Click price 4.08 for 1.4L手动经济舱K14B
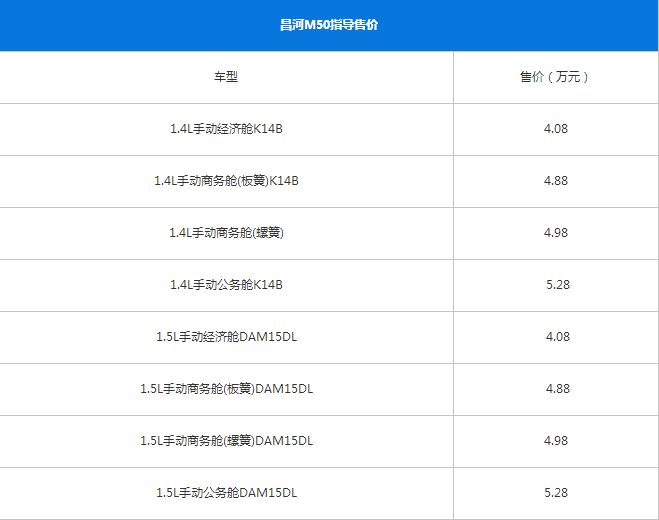Screen dimensions: 659x520 point(556,129)
